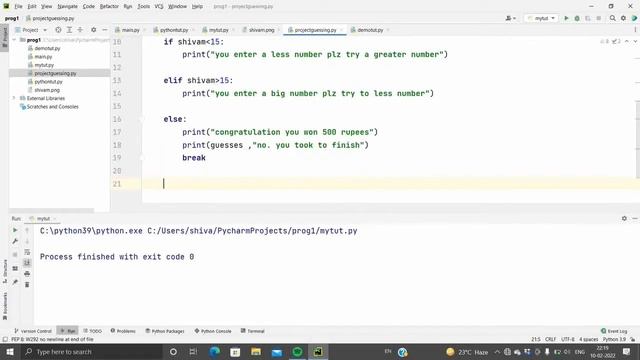The image size is (640, 360).
Task: Rerun mytut from the Run panel play icon
Action: click(x=15, y=230)
